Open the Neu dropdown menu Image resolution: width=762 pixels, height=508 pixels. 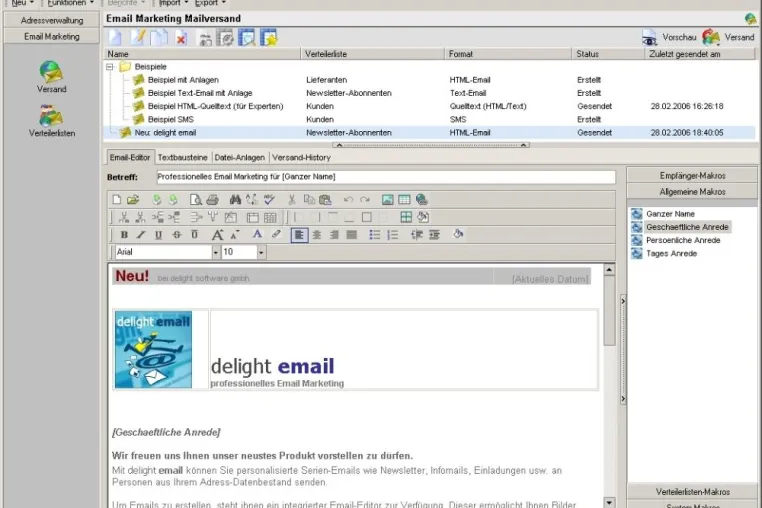[21, 3]
